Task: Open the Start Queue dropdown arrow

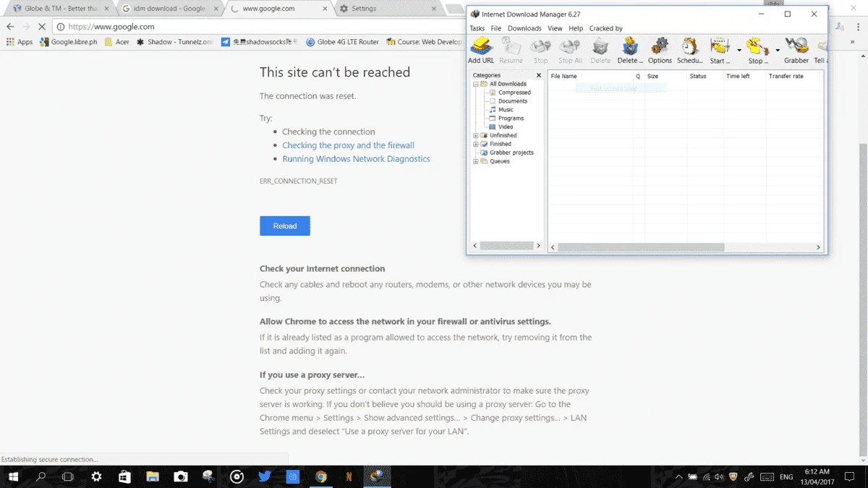Action: [x=739, y=51]
